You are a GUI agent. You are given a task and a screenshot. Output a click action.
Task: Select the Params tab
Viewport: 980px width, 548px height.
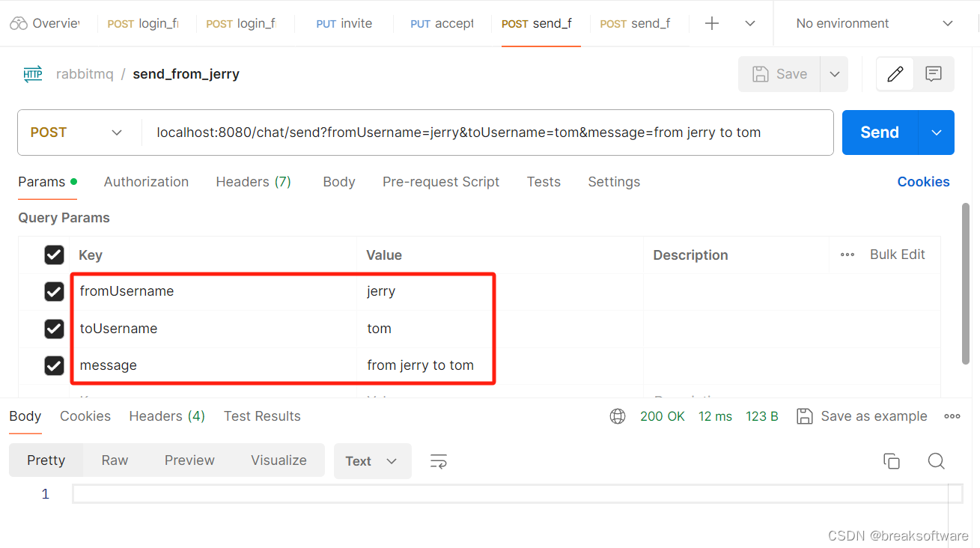click(48, 182)
